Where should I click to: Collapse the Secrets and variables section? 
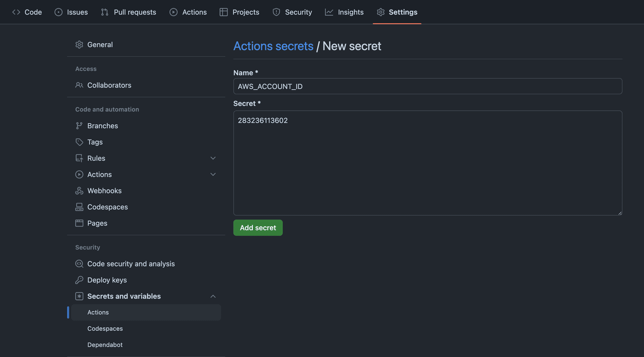(x=213, y=296)
